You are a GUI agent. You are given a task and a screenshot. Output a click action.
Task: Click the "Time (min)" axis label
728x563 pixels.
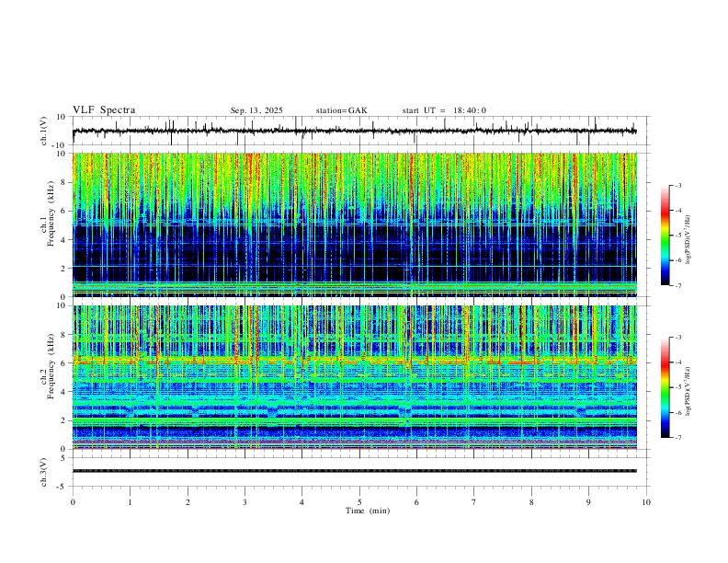click(x=368, y=511)
